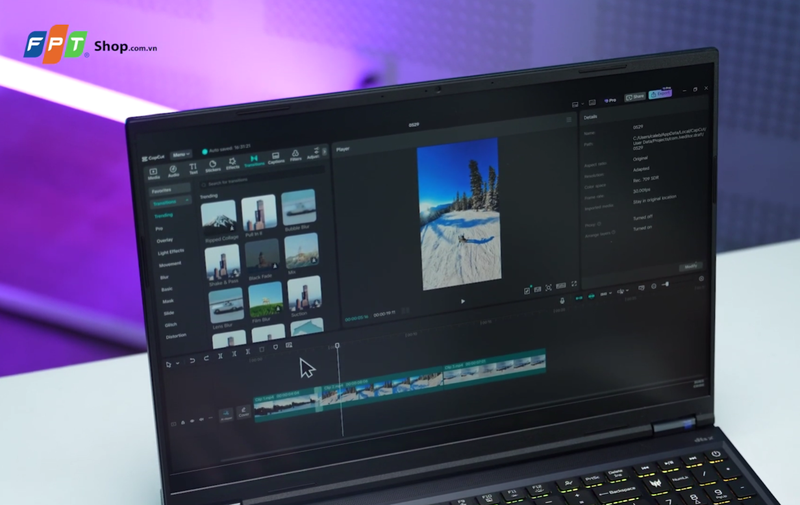Open the Adjustment tab
The image size is (800, 505).
[x=313, y=153]
